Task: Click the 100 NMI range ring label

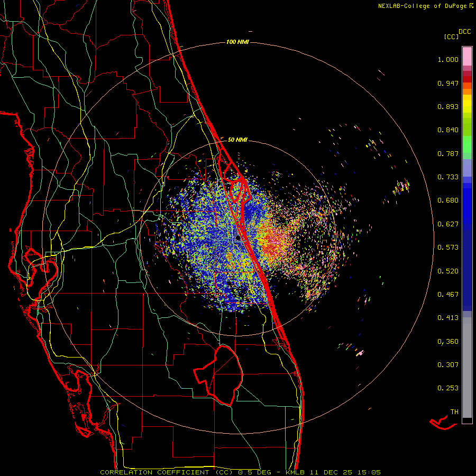Action: pos(237,42)
